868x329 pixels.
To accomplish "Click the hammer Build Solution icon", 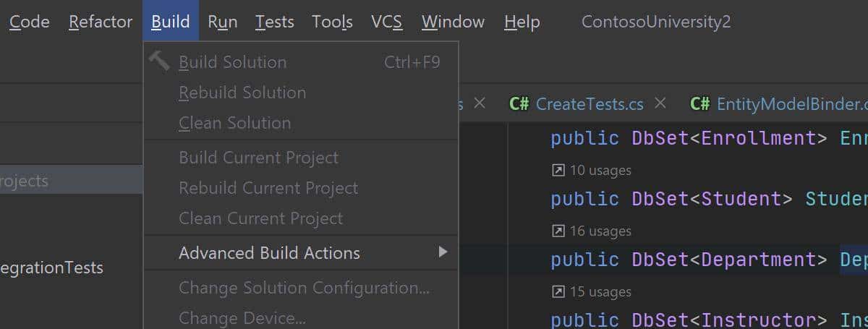I will click(159, 61).
